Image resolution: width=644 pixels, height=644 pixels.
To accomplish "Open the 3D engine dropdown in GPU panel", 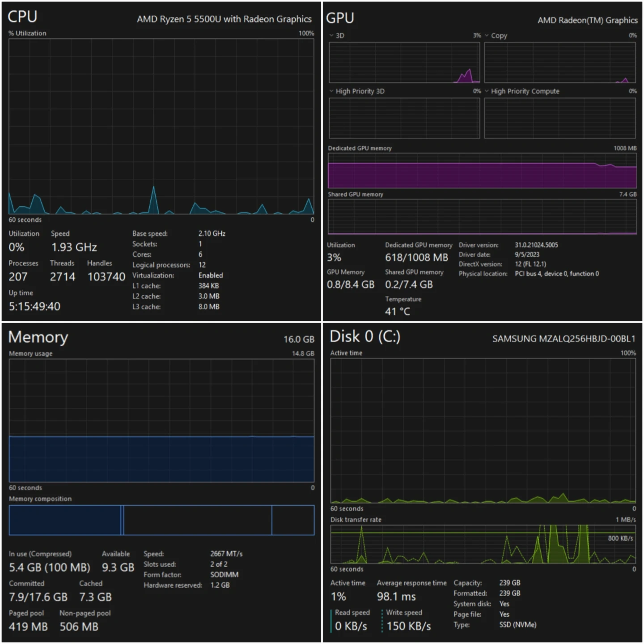I will 331,35.
